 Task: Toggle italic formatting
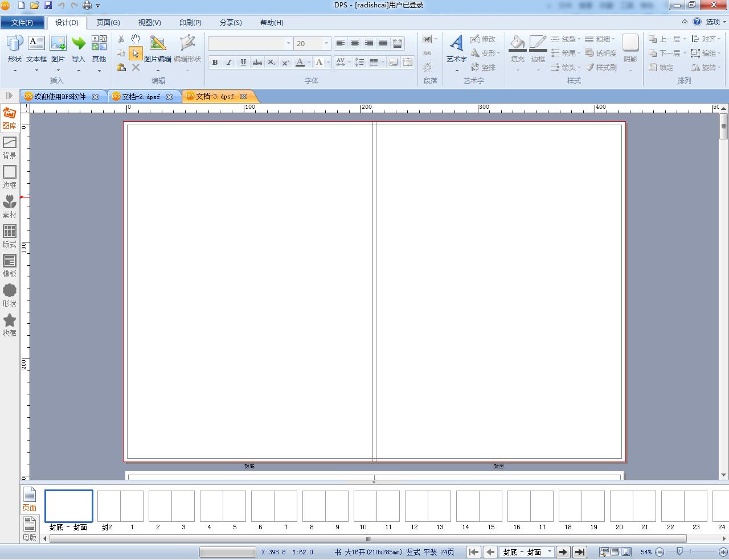(229, 62)
